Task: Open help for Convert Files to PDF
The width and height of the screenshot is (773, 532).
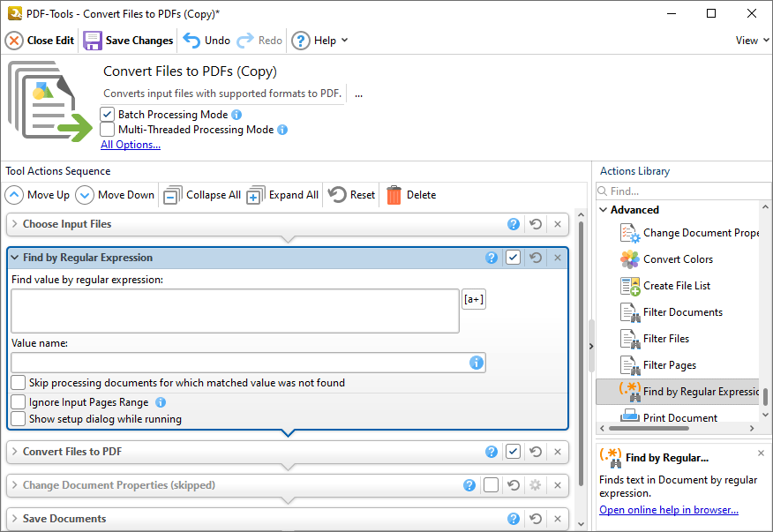Action: (x=491, y=452)
